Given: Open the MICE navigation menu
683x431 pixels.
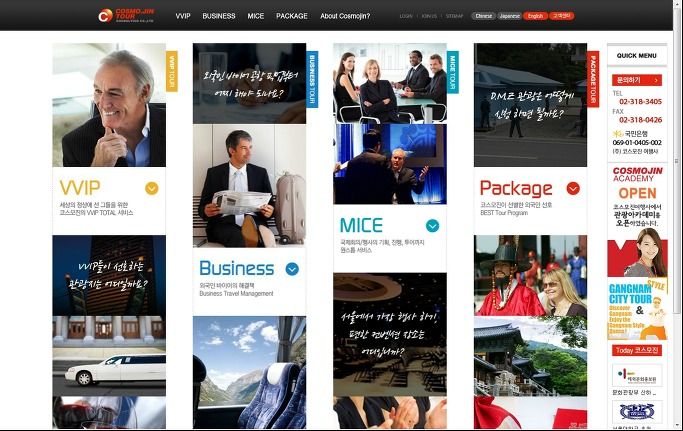Looking at the screenshot, I should (256, 16).
